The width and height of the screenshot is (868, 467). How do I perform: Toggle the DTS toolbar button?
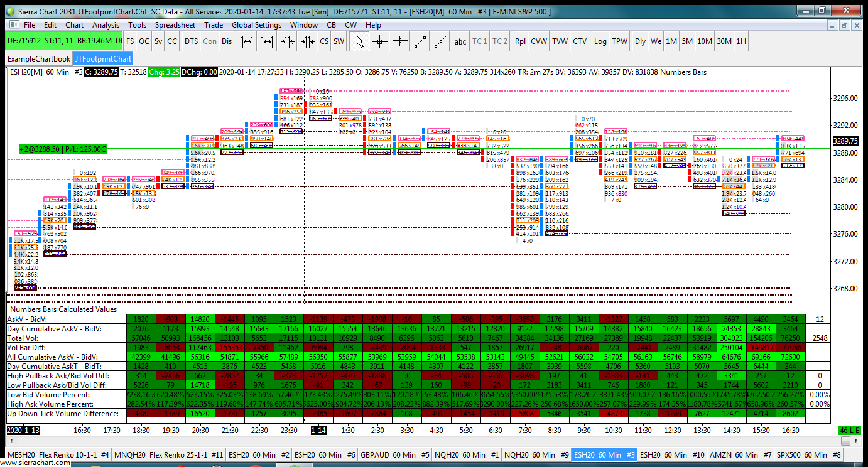(191, 41)
